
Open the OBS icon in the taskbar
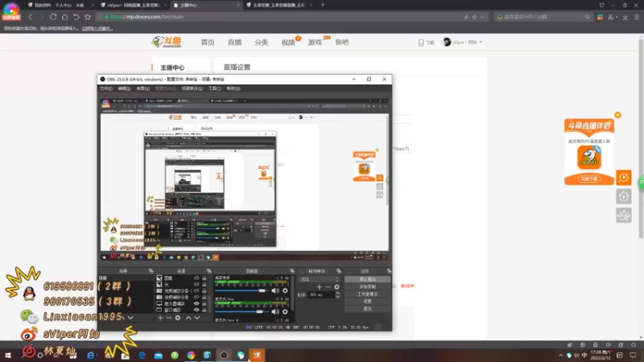pyautogui.click(x=224, y=355)
